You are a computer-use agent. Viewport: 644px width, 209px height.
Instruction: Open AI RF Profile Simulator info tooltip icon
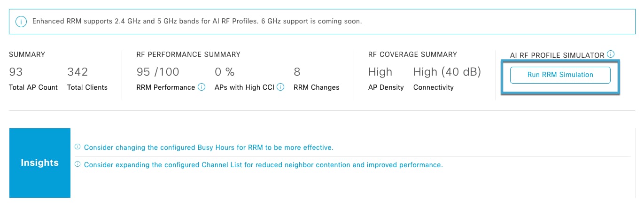click(611, 54)
